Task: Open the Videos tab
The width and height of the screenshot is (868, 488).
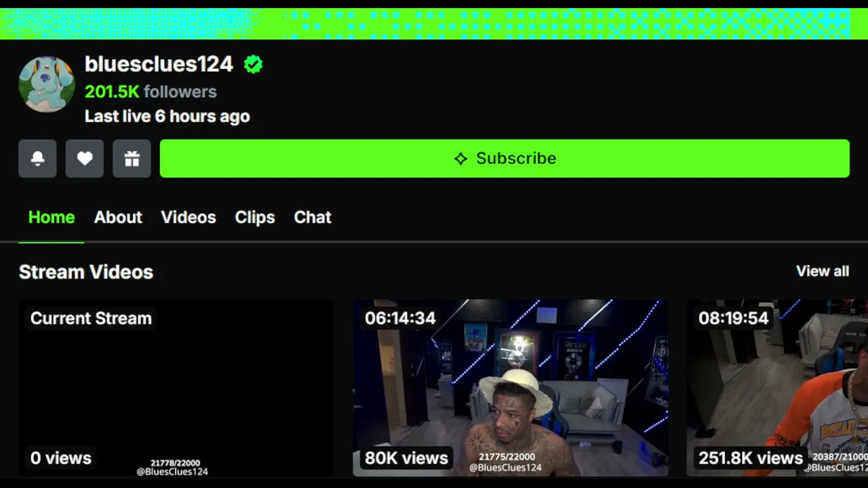Action: click(x=189, y=218)
